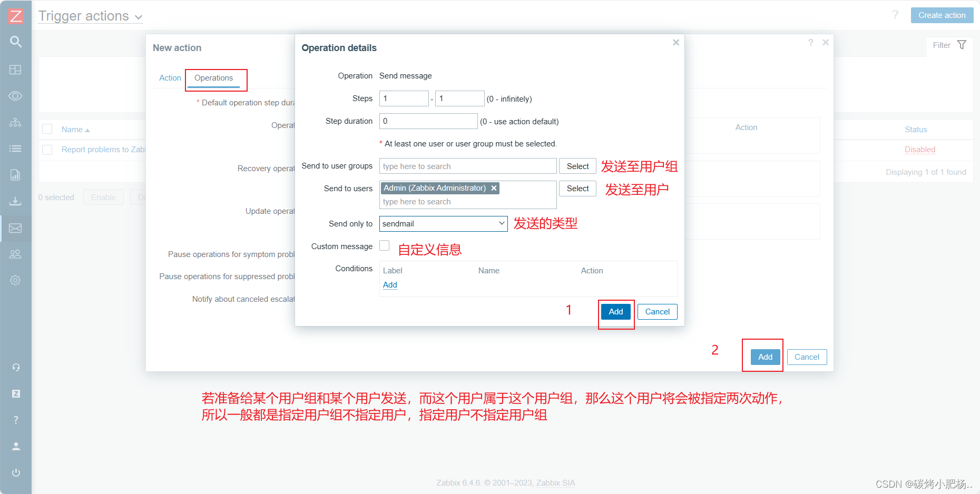Switch to the Action tab
Image resolution: width=980 pixels, height=494 pixels.
tap(170, 78)
